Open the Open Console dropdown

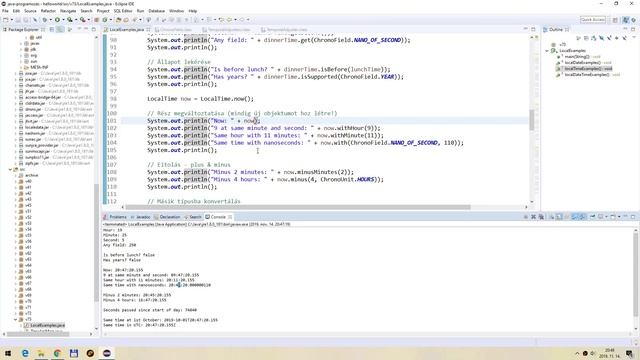(x=619, y=217)
